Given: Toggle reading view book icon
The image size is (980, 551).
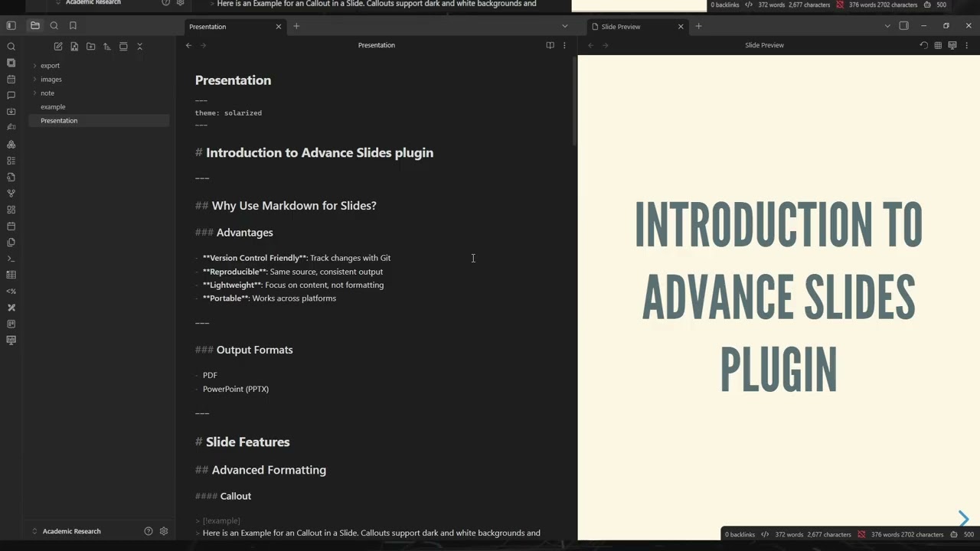Looking at the screenshot, I should [x=550, y=45].
